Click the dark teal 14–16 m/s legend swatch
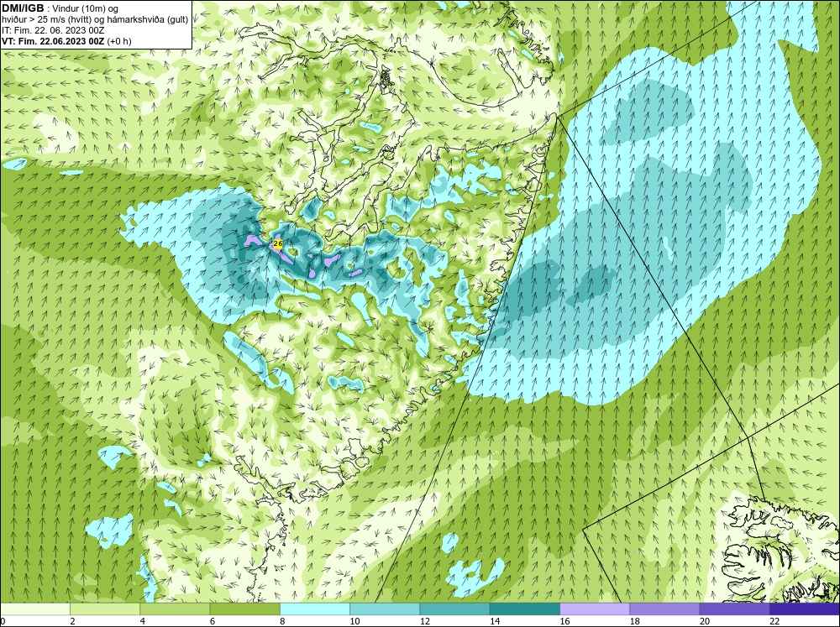The image size is (840, 627). (525, 609)
